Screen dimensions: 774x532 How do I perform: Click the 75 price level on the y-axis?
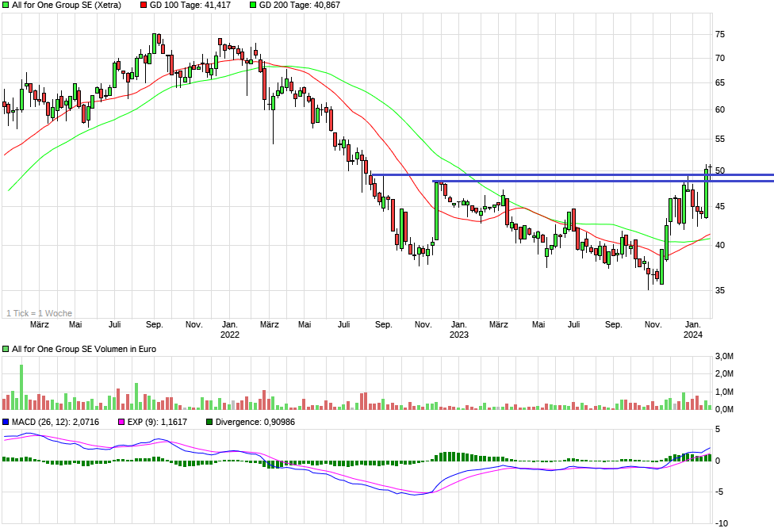pos(720,34)
